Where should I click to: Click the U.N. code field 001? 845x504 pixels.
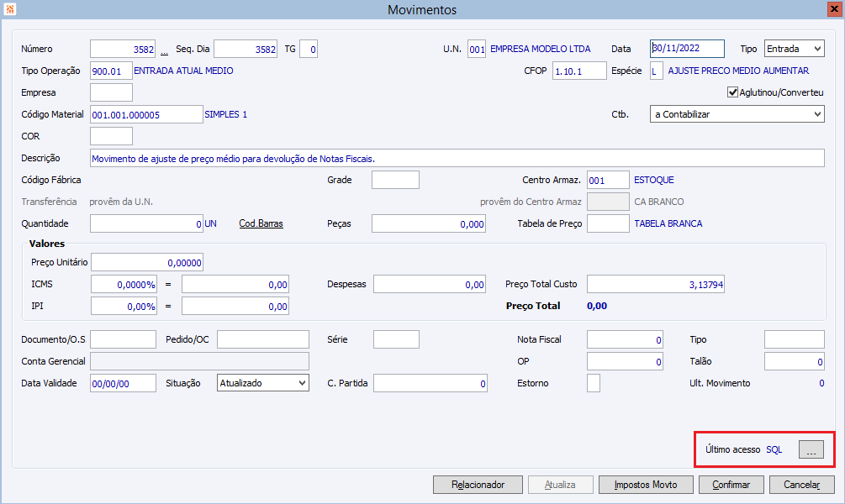pyautogui.click(x=477, y=49)
